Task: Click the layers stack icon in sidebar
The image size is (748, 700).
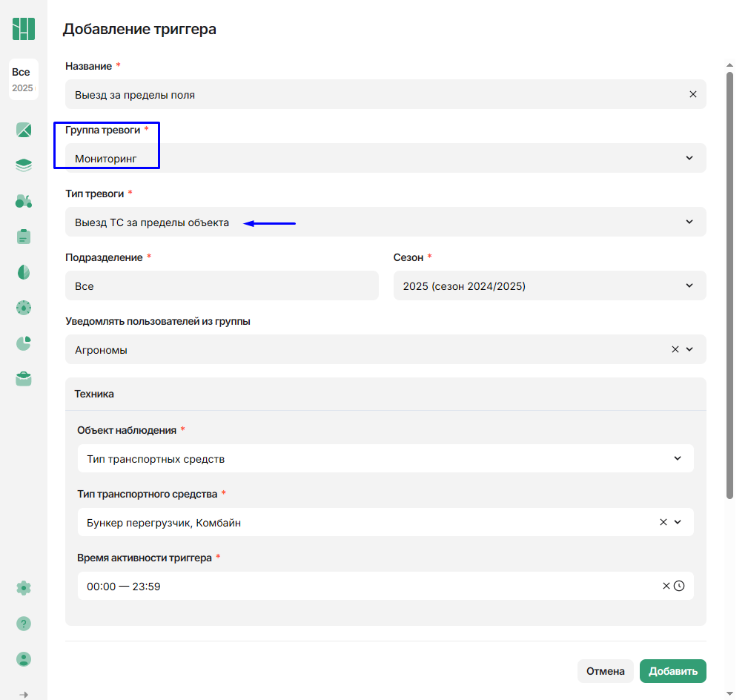Action: click(24, 165)
